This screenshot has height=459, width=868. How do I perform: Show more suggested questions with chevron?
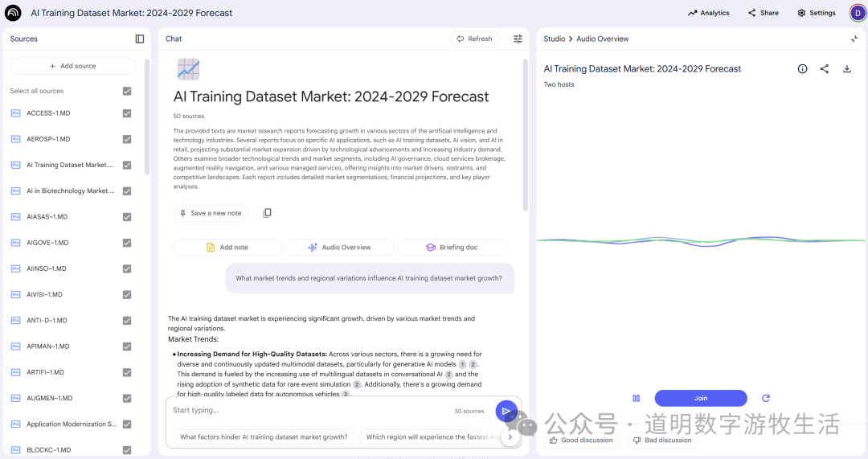tap(510, 437)
